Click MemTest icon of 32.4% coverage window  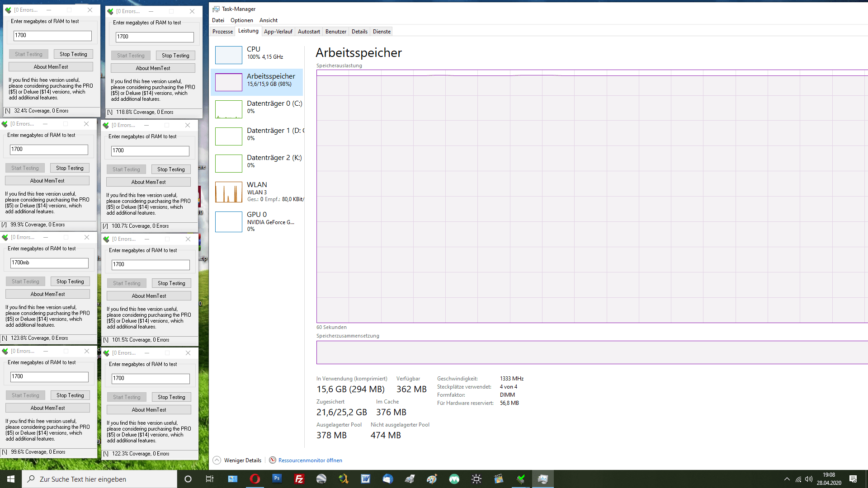(x=8, y=10)
